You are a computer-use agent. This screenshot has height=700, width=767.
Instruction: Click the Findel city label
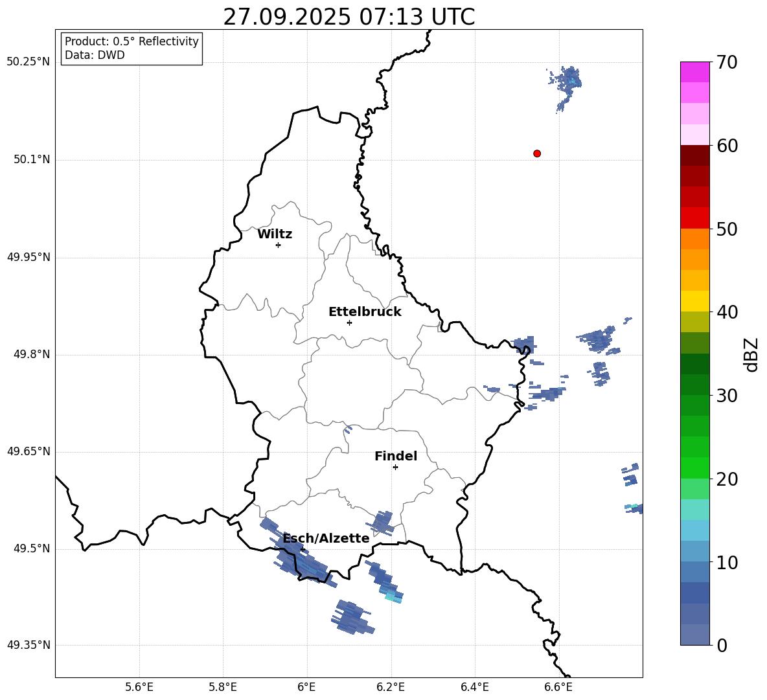tap(396, 456)
